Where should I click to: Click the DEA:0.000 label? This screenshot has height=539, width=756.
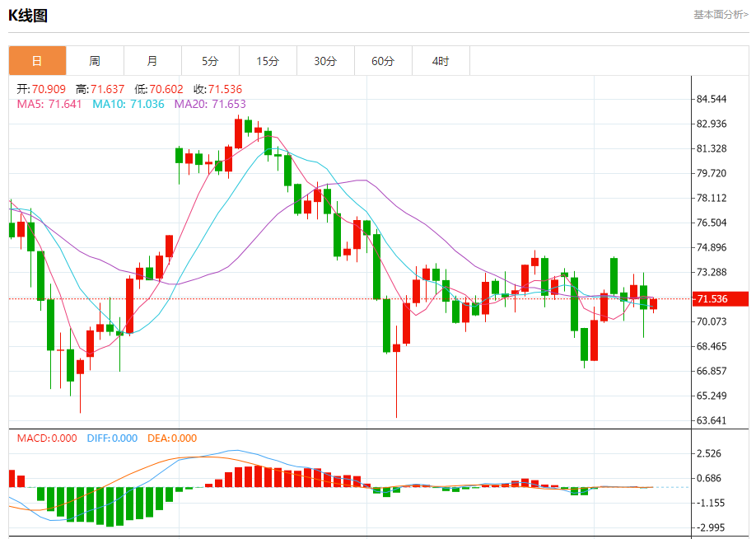coord(171,438)
